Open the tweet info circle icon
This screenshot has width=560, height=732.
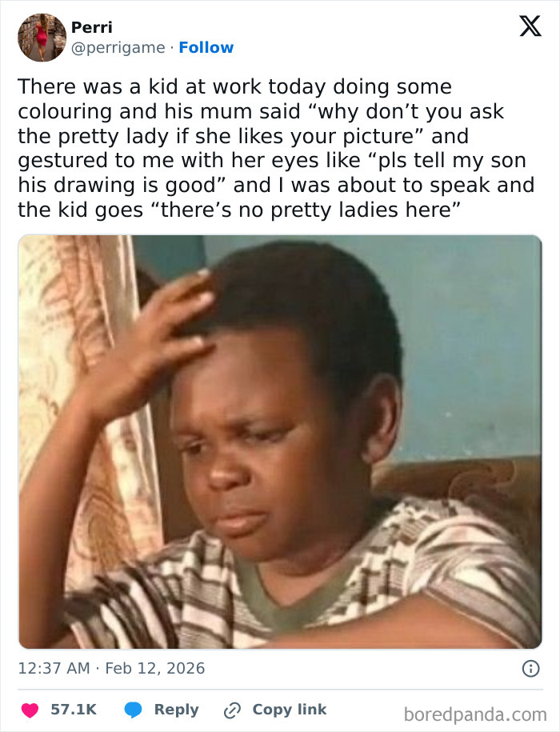point(530,669)
